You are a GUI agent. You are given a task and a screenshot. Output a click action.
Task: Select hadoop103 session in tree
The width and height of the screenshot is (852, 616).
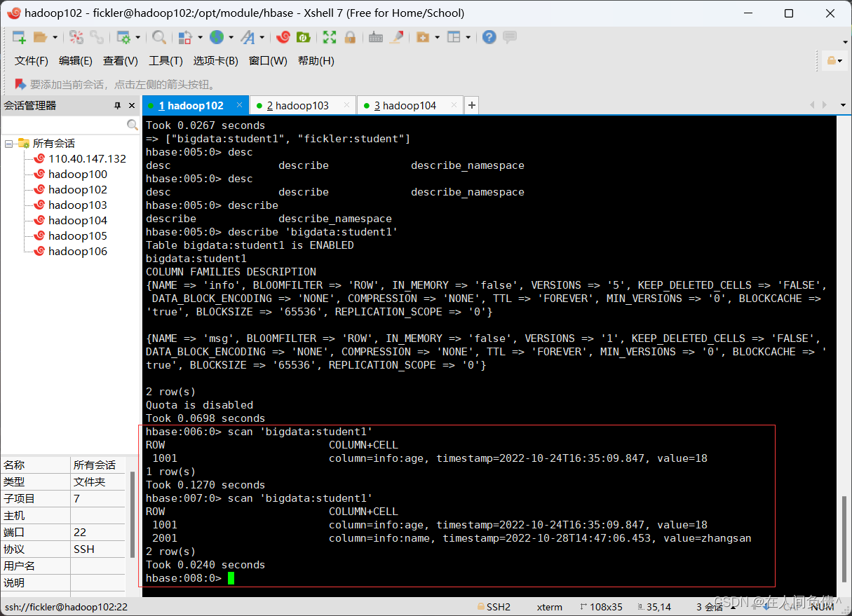pos(78,205)
